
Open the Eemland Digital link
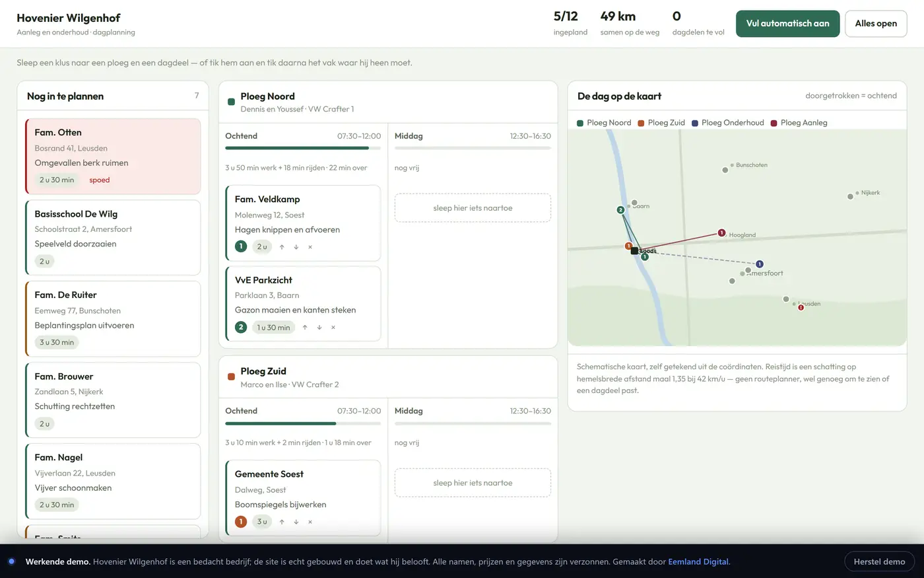(x=698, y=561)
